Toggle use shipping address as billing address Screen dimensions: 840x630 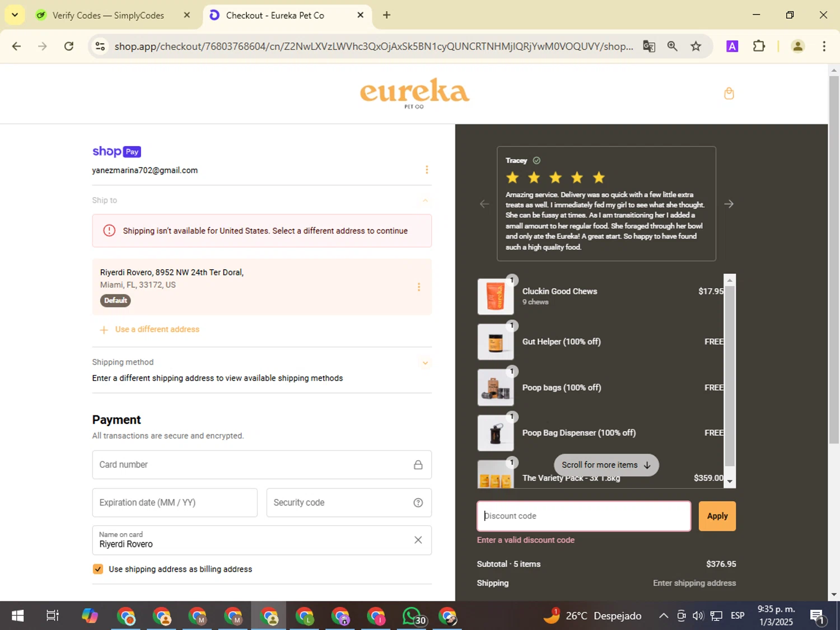(x=98, y=569)
